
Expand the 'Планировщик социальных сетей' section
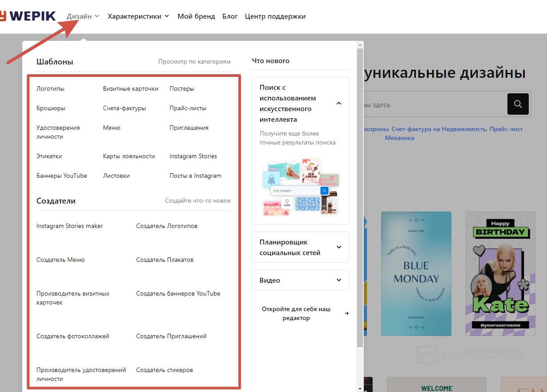pos(338,247)
